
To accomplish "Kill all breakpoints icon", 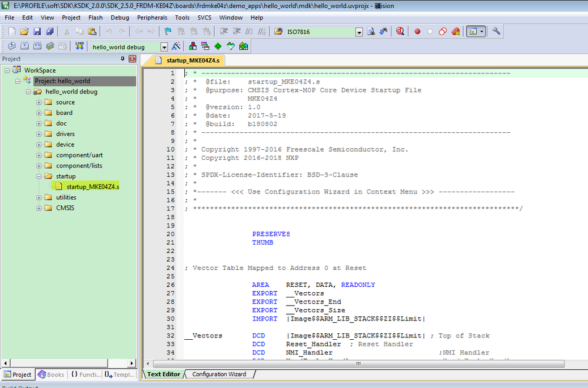I will point(456,32).
